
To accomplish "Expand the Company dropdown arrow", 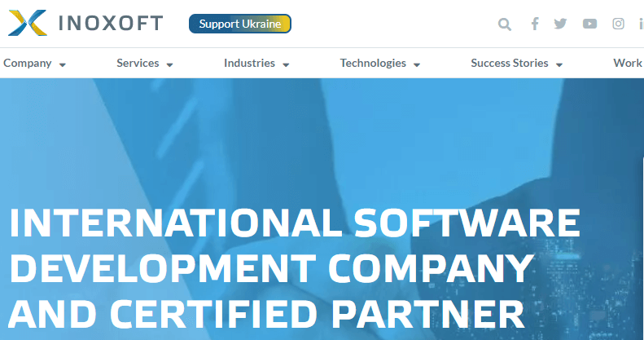I will tap(63, 64).
